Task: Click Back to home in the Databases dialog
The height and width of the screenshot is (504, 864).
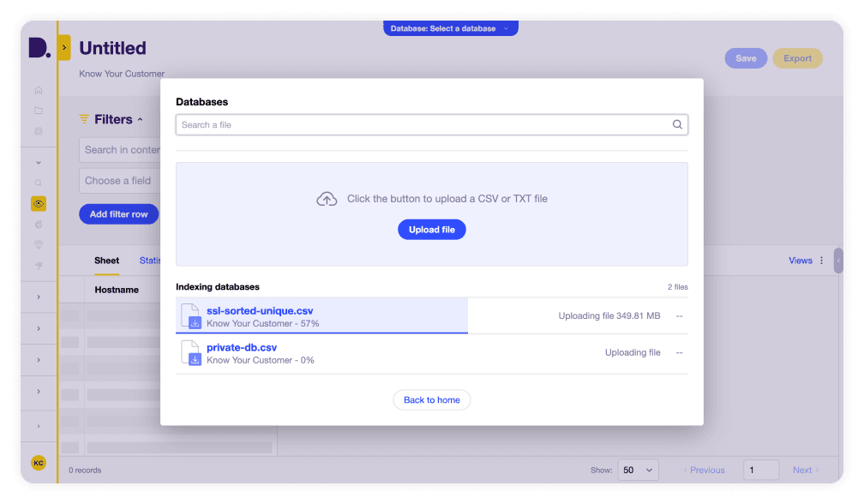Action: click(x=431, y=399)
